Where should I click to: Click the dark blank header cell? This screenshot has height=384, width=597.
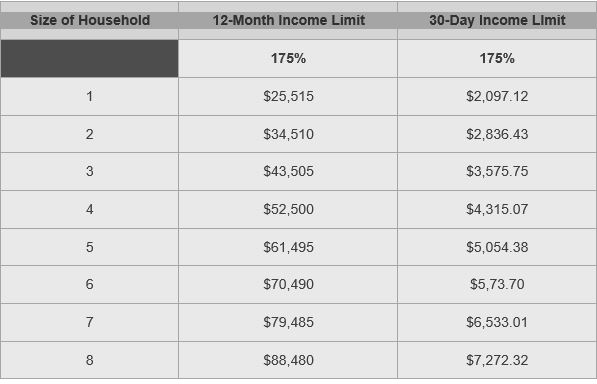tap(89, 59)
